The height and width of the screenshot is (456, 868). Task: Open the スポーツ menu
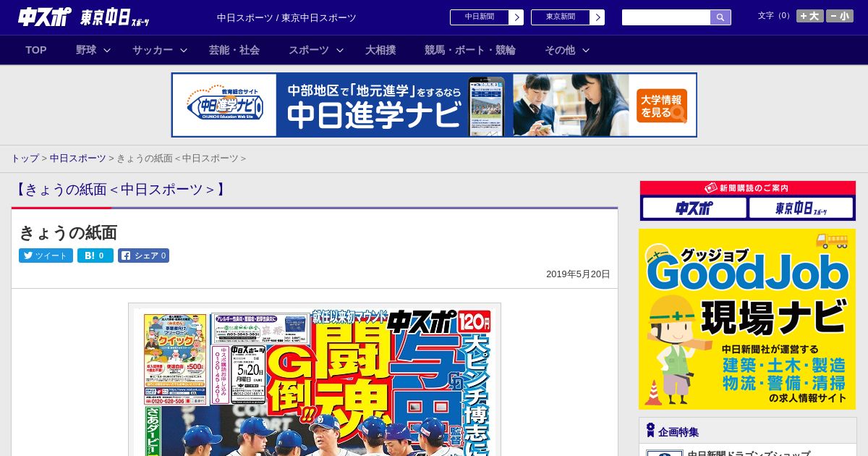(x=309, y=50)
